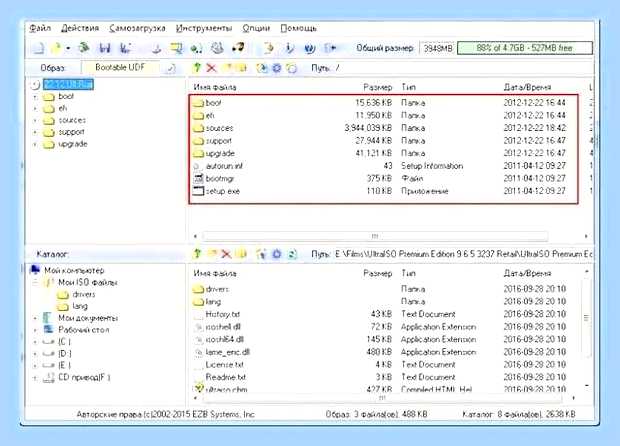The height and width of the screenshot is (446, 620).
Task: Click the 88% of 4.7GB capacity bar
Action: coord(525,48)
